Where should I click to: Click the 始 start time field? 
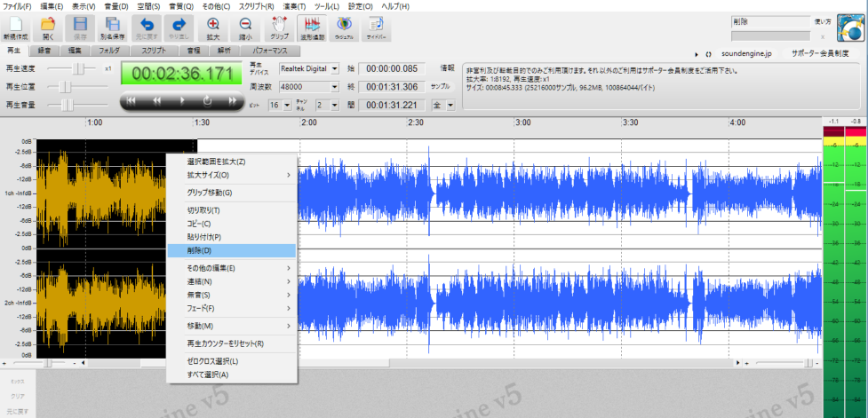pos(392,69)
